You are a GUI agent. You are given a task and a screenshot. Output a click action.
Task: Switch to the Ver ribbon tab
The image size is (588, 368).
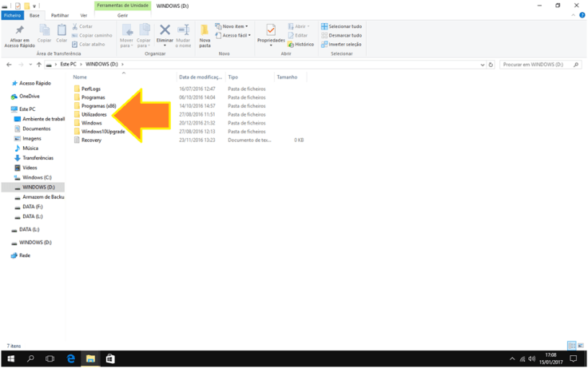[x=83, y=15]
